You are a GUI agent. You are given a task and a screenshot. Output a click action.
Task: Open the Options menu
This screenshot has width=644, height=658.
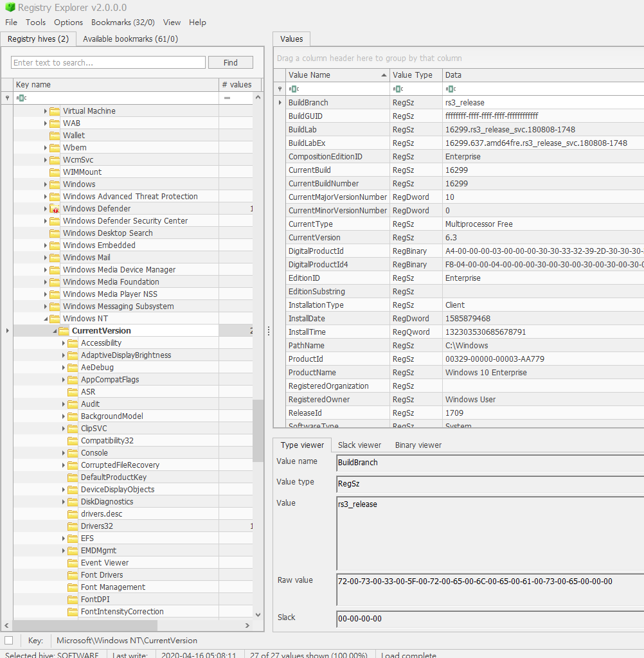click(68, 22)
